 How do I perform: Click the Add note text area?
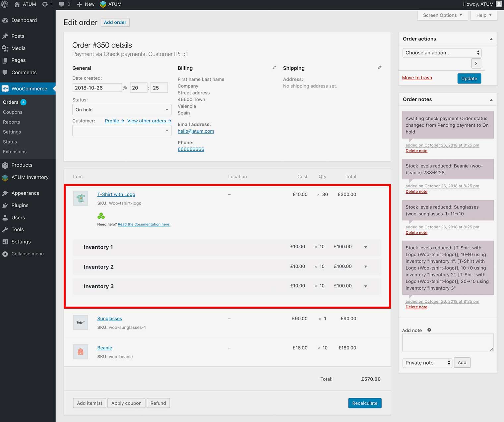448,342
